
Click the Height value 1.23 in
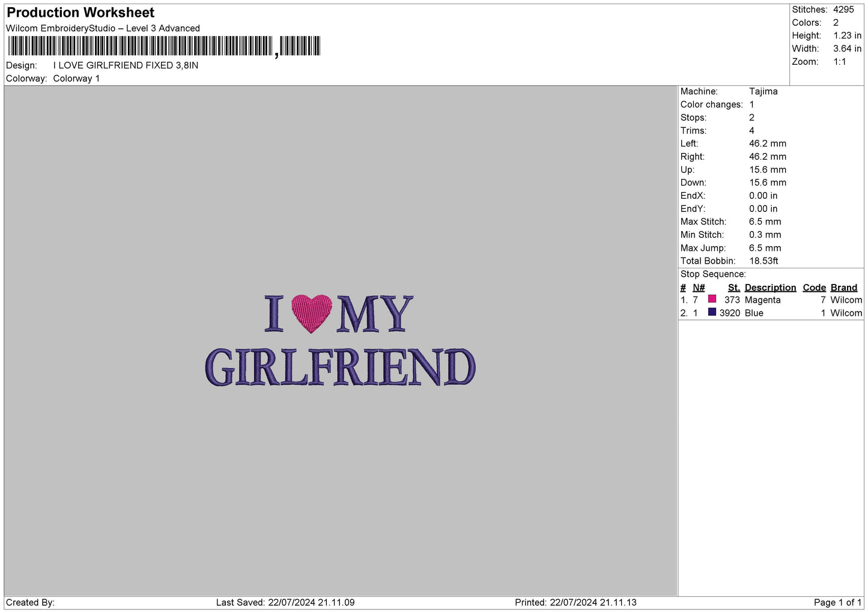(848, 36)
